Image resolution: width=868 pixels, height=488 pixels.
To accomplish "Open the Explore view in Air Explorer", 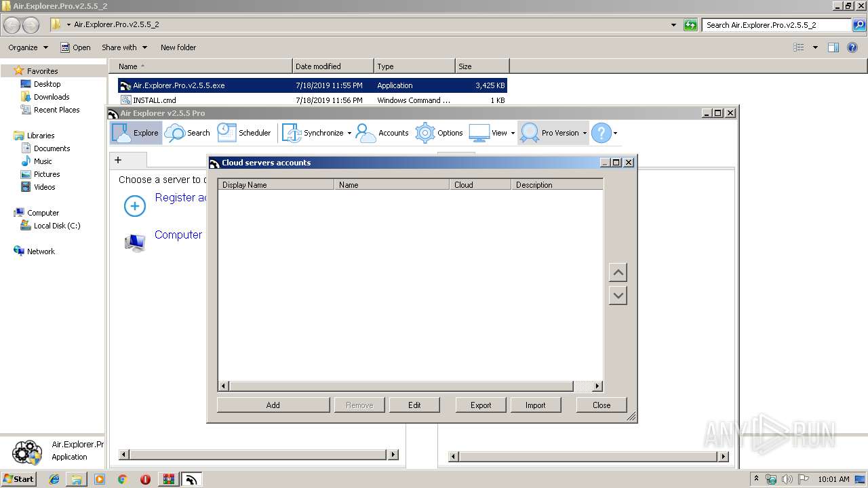I will [136, 133].
